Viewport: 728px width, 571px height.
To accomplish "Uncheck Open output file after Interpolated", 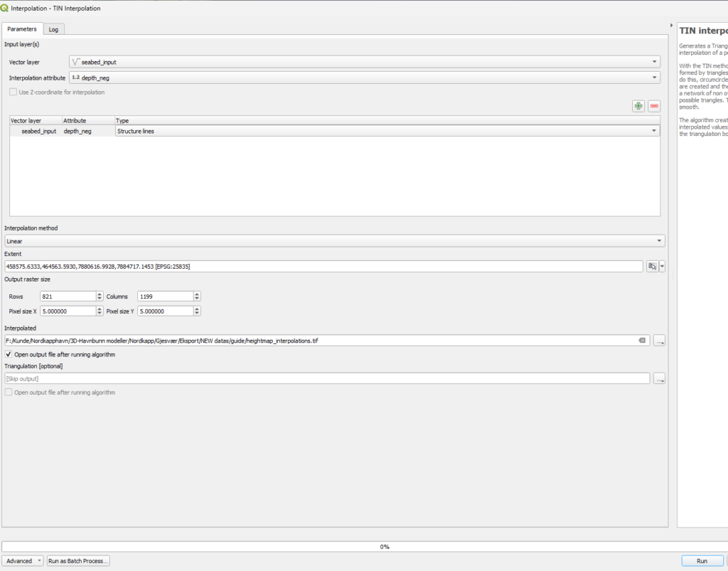I will click(9, 354).
